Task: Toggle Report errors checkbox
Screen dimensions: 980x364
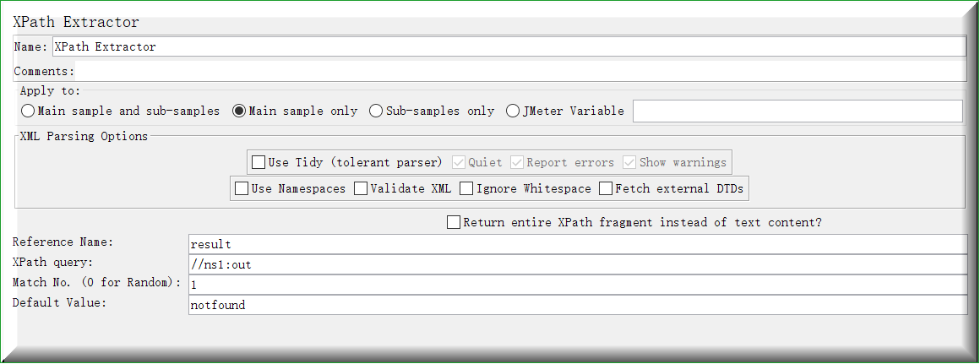Action: pos(563,162)
